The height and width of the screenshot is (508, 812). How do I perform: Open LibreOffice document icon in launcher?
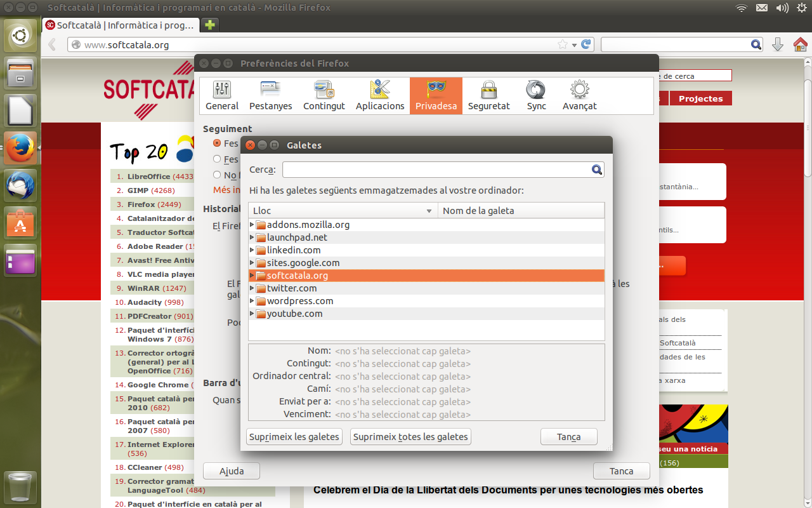(21, 110)
